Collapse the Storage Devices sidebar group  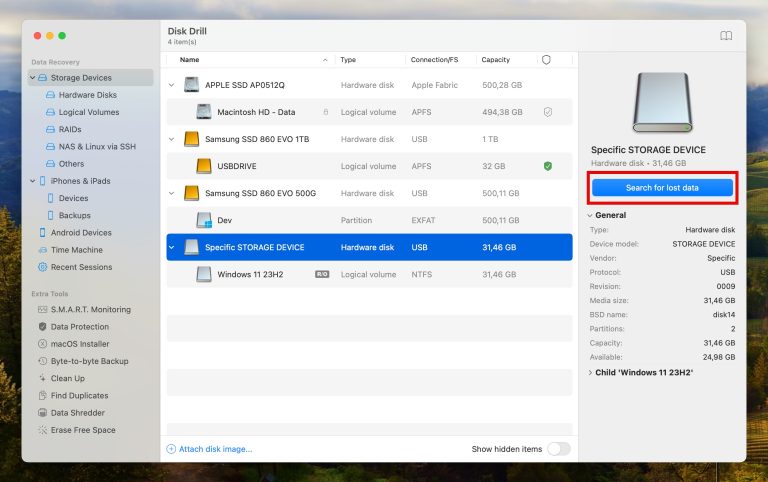[x=32, y=78]
